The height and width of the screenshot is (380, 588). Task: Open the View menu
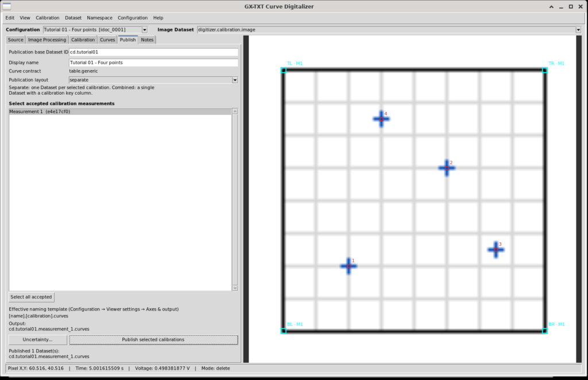(x=25, y=18)
